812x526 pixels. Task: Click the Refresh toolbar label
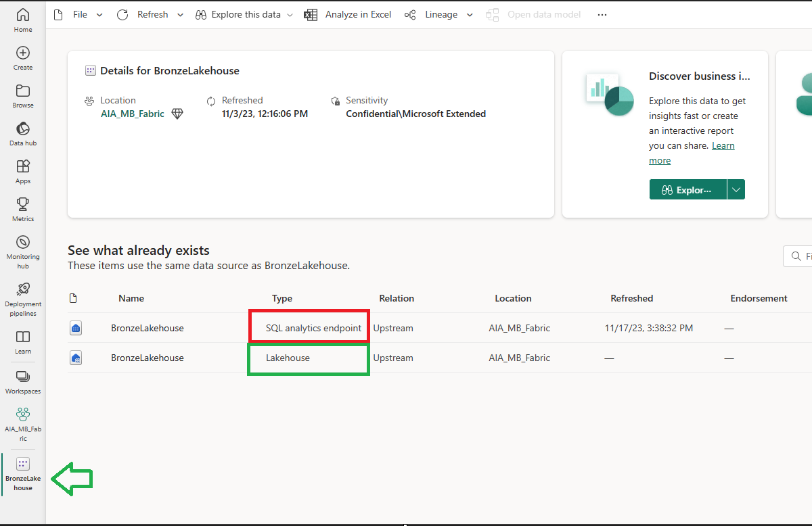(x=153, y=15)
